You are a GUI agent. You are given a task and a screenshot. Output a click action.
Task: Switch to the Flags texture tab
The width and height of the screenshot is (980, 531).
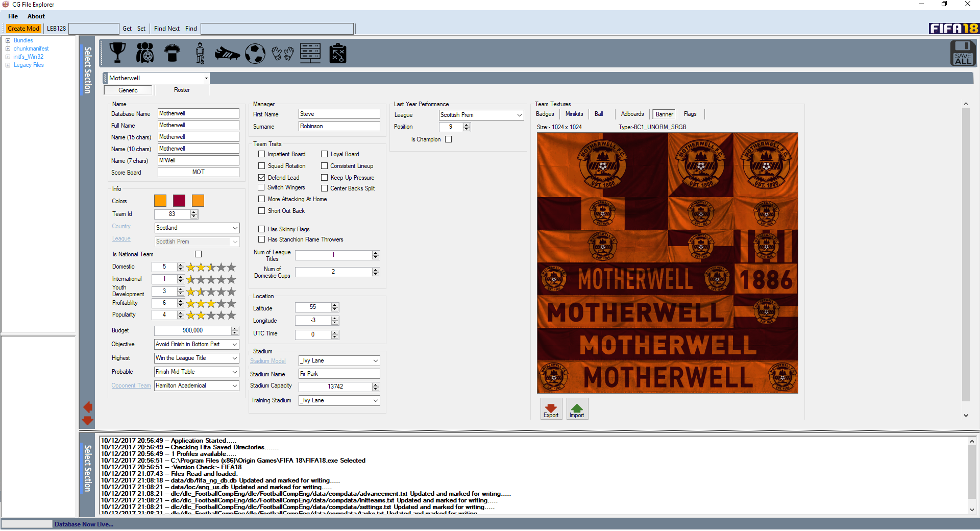pyautogui.click(x=690, y=114)
